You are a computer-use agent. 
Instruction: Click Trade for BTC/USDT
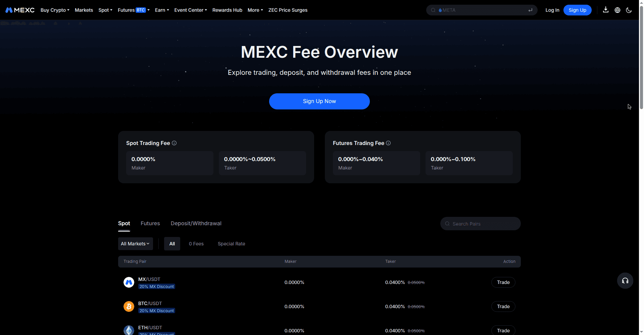tap(503, 306)
